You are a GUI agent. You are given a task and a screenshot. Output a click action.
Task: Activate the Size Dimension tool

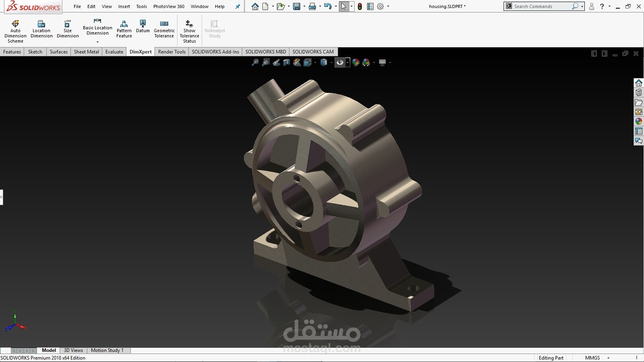click(x=68, y=29)
